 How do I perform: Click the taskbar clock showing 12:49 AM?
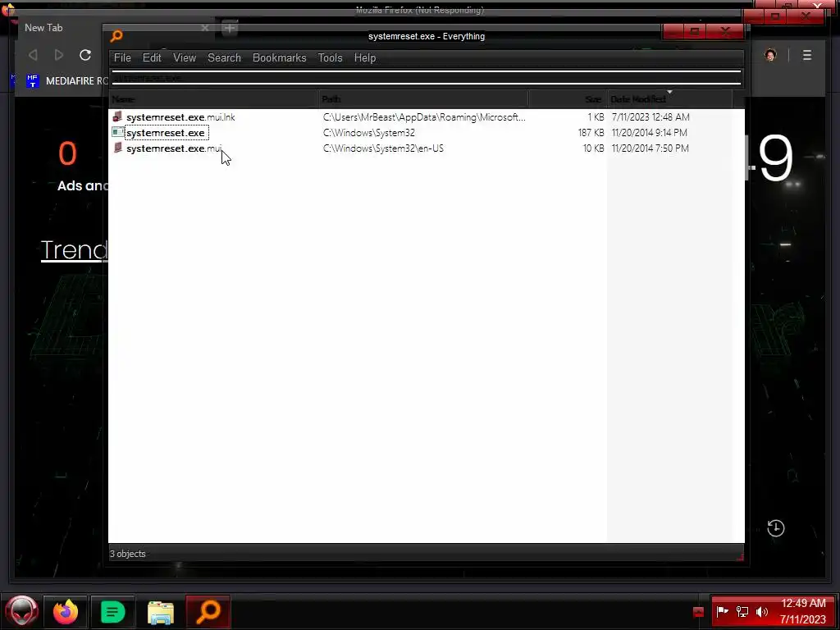click(803, 611)
